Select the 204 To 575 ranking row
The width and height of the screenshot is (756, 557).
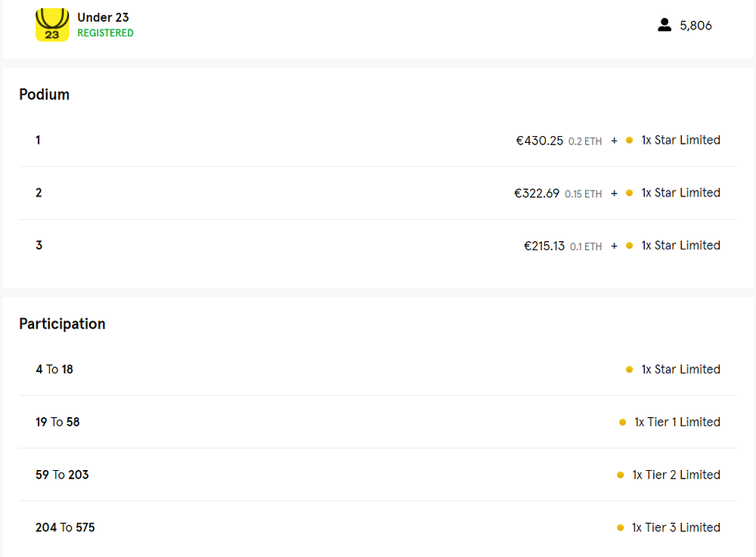(378, 528)
